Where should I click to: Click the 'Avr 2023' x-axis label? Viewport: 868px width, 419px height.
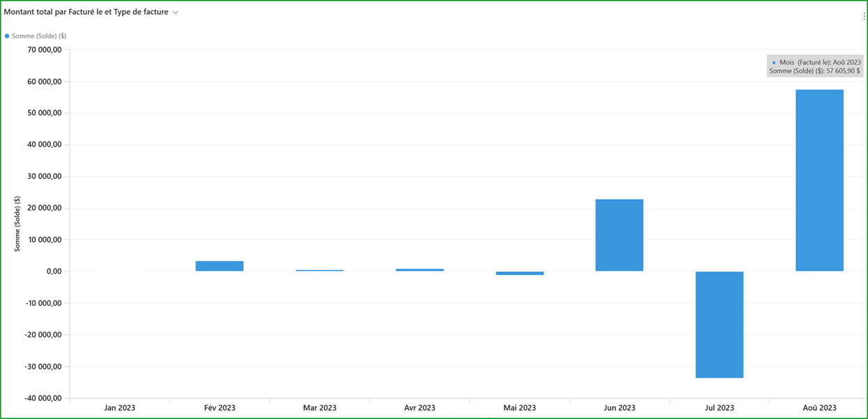point(419,408)
